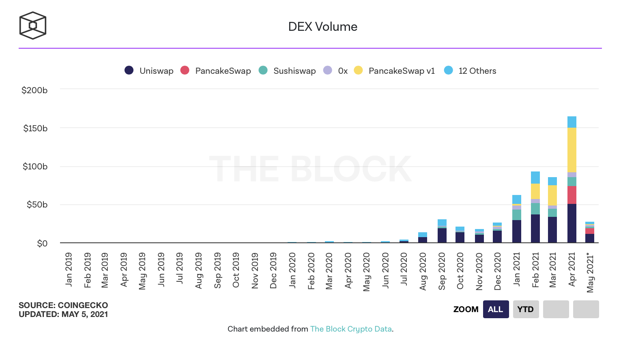The image size is (636, 364).
Task: Click the Apr 2021 red PancakeSwap segment
Action: [x=572, y=195]
